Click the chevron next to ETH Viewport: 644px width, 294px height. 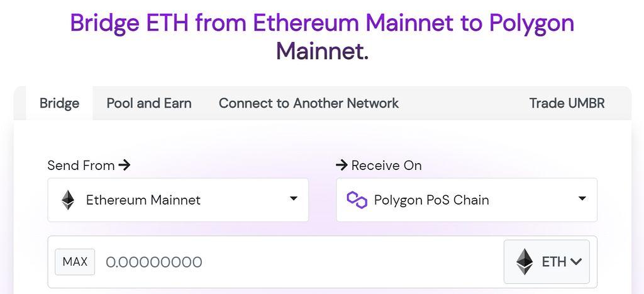[576, 261]
